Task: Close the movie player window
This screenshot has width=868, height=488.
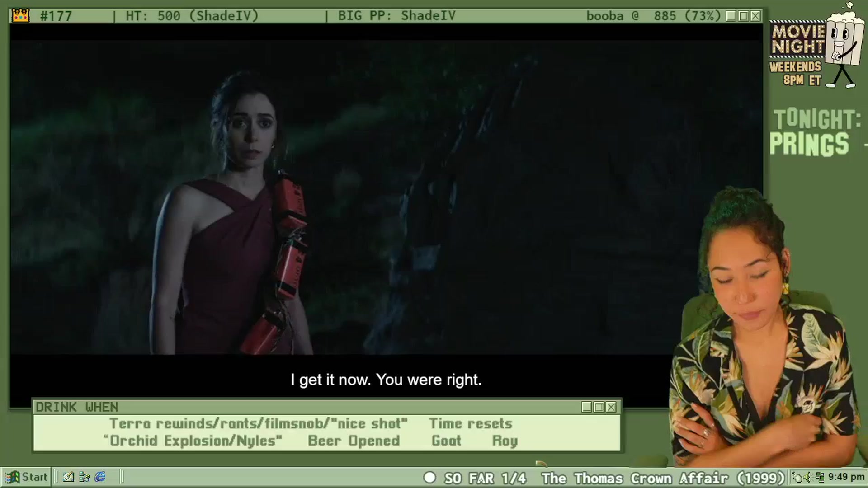Action: pos(755,16)
